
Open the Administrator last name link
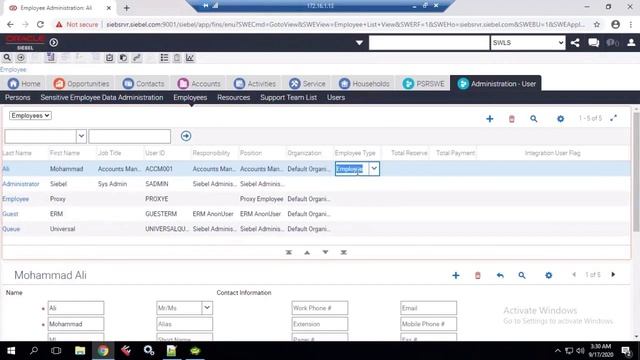click(21, 184)
